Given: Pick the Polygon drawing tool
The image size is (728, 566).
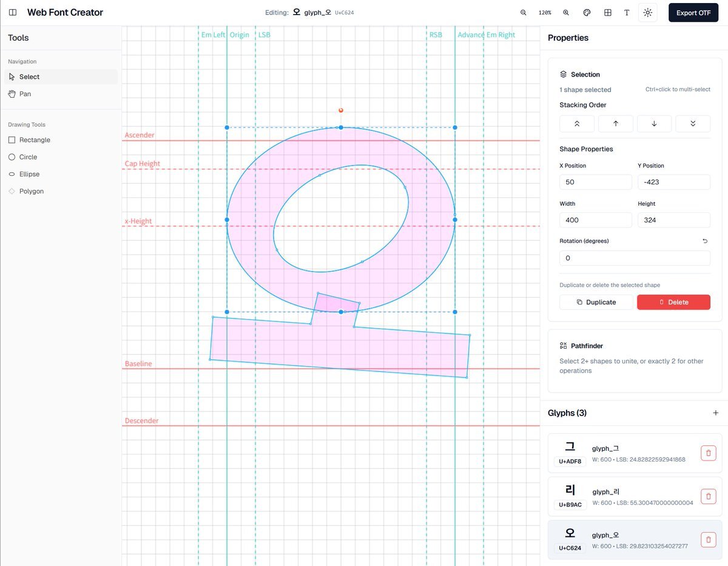Looking at the screenshot, I should [x=61, y=191].
